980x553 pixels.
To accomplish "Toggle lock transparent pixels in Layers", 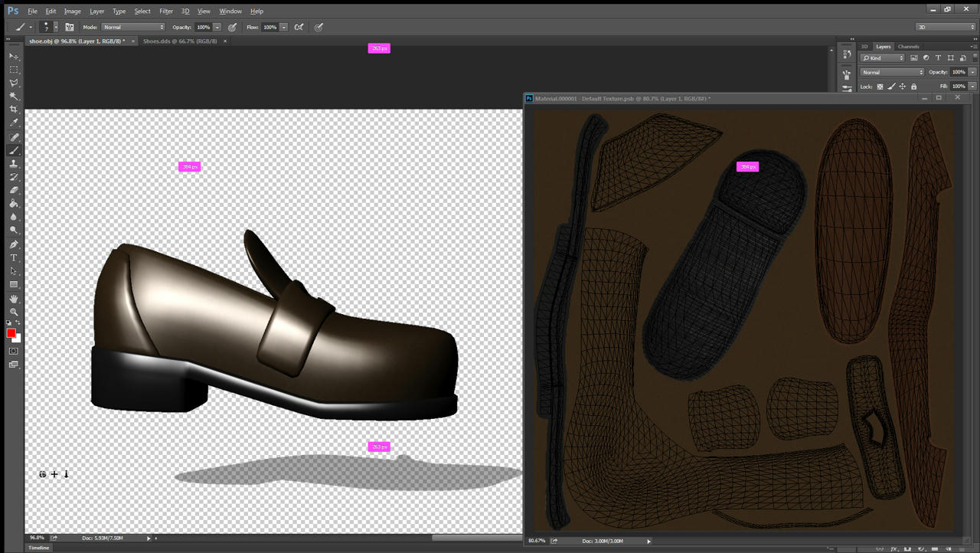I will click(880, 87).
